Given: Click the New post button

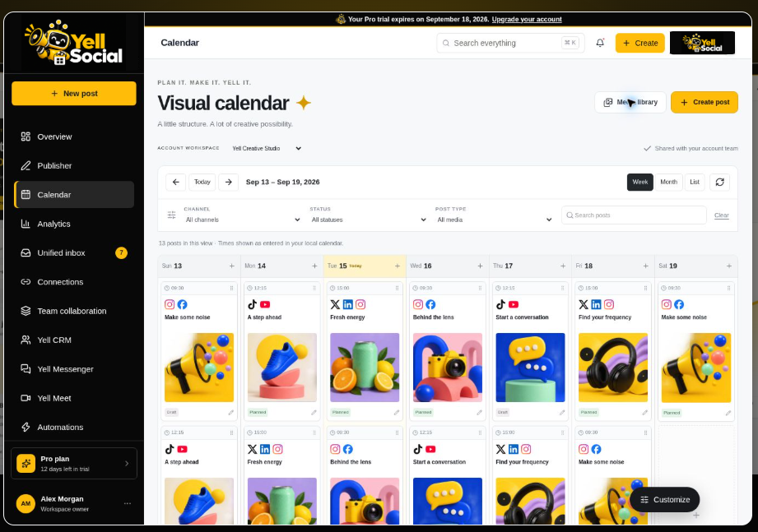Looking at the screenshot, I should click(74, 93).
